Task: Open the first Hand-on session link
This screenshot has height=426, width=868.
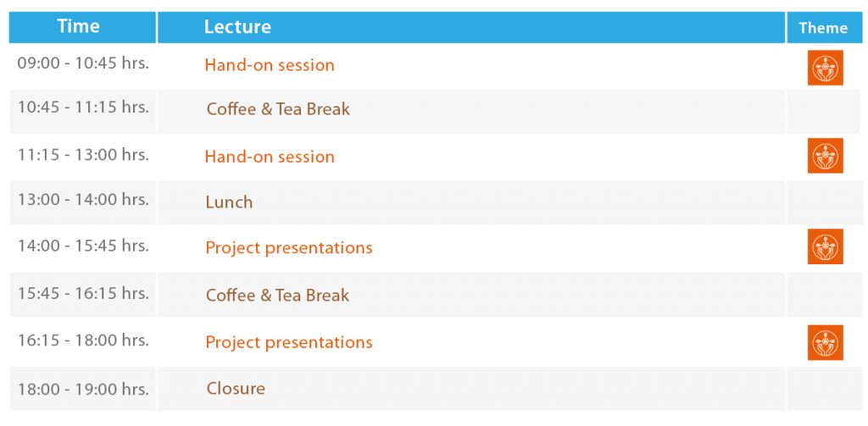Action: coord(270,65)
